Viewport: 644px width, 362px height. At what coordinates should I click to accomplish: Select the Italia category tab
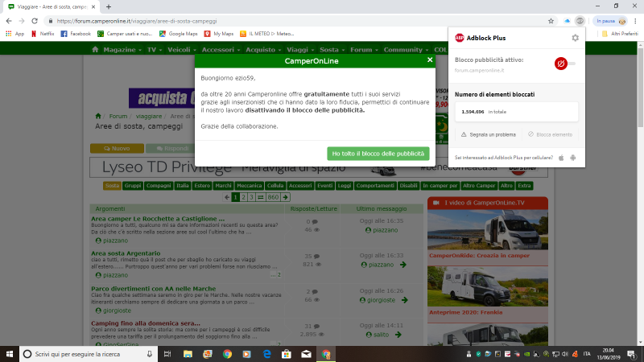point(184,186)
